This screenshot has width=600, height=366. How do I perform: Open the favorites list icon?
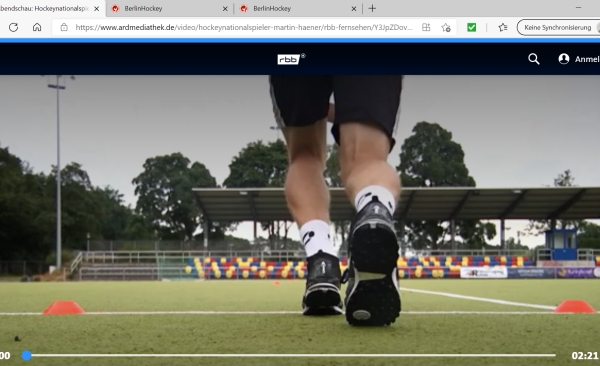(503, 27)
